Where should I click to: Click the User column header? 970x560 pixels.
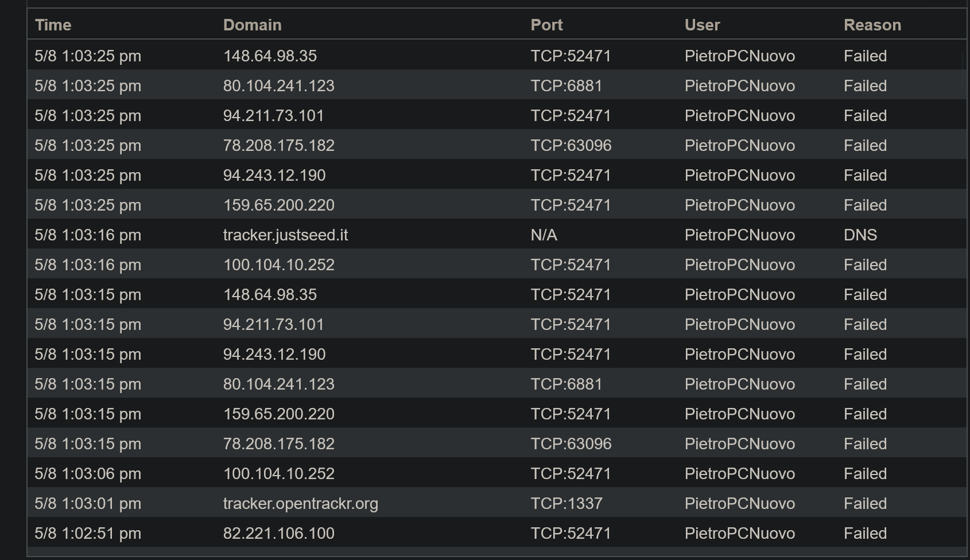703,25
